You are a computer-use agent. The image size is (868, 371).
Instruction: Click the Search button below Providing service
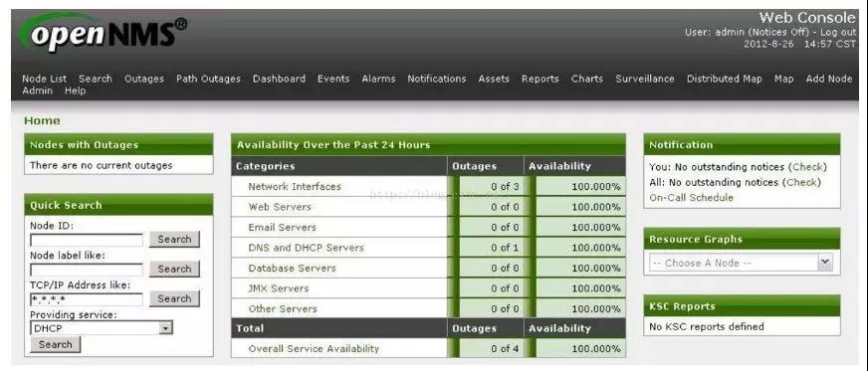coord(56,344)
